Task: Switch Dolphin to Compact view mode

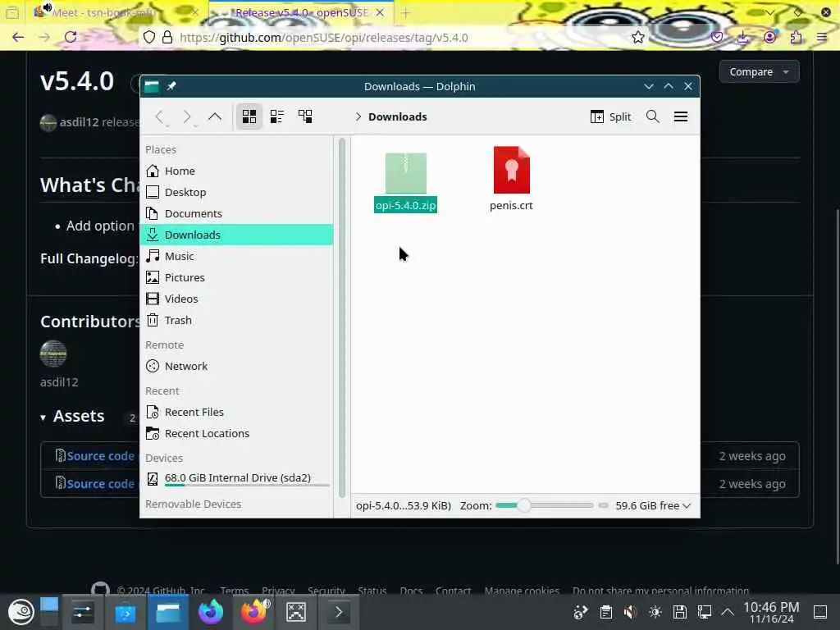Action: click(277, 116)
